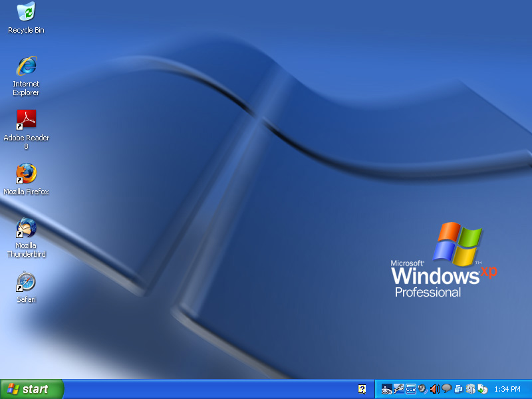Image resolution: width=532 pixels, height=399 pixels.
Task: Click the yellow question mark taskbar icon
Action: (360, 389)
